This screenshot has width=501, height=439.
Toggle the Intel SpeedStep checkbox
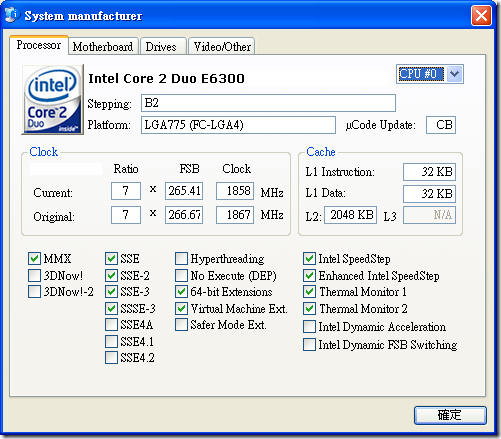tap(309, 258)
